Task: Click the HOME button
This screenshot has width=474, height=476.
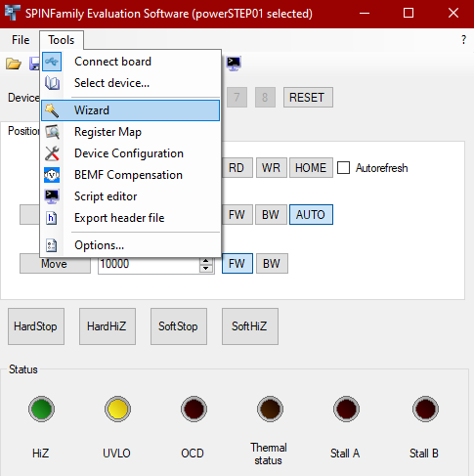Action: coord(311,168)
